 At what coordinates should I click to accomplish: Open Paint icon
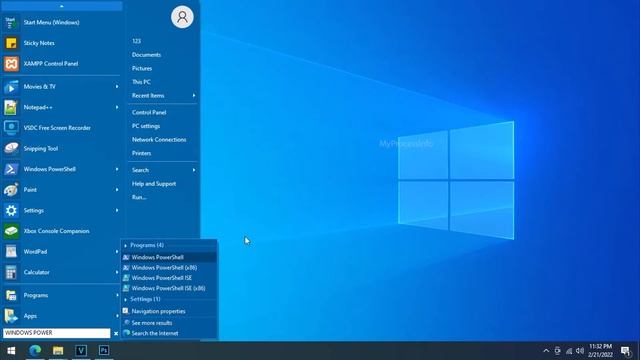coord(11,190)
